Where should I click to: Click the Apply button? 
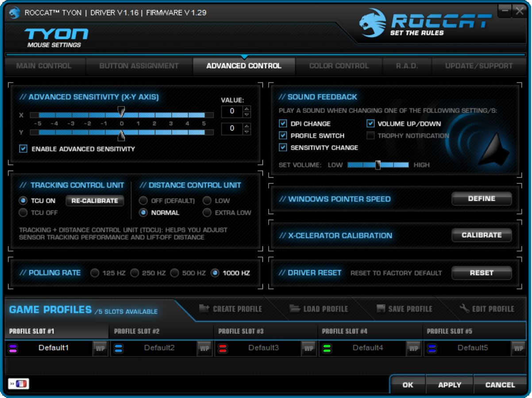point(449,385)
